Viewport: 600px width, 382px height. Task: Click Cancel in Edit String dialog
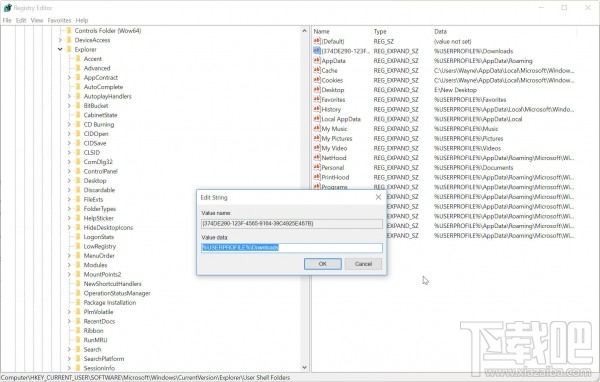pyautogui.click(x=363, y=264)
